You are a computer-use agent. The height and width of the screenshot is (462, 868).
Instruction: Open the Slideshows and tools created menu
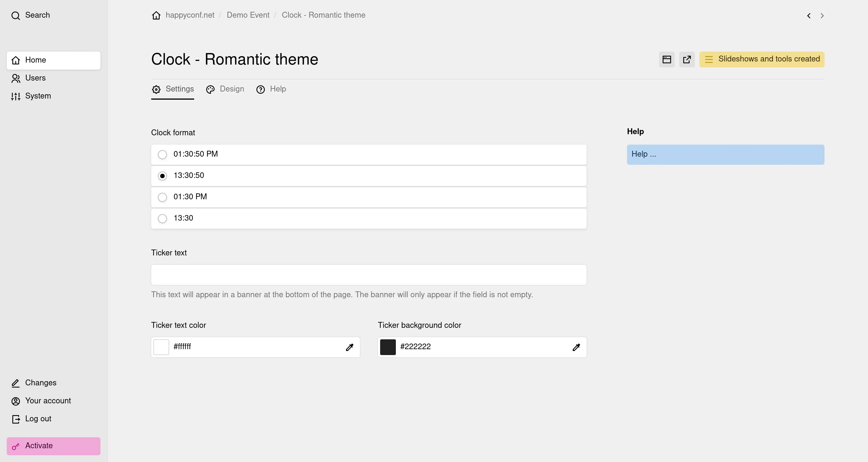(761, 59)
